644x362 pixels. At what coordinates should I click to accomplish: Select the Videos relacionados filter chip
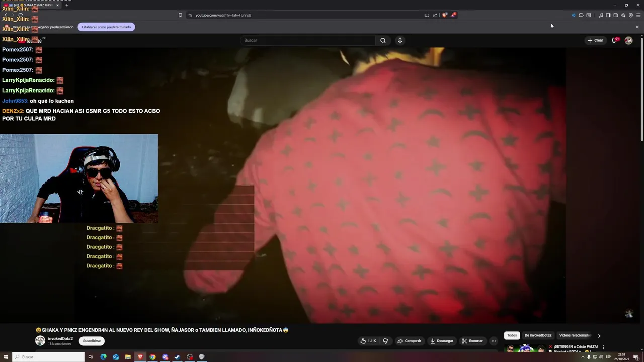(575, 335)
